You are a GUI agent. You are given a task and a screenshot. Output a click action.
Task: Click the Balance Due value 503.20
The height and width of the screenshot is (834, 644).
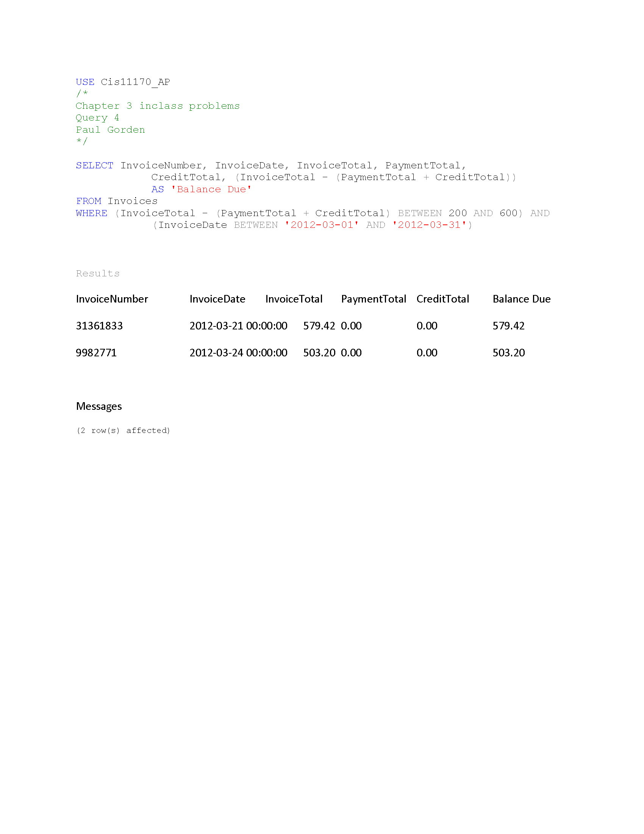[508, 353]
